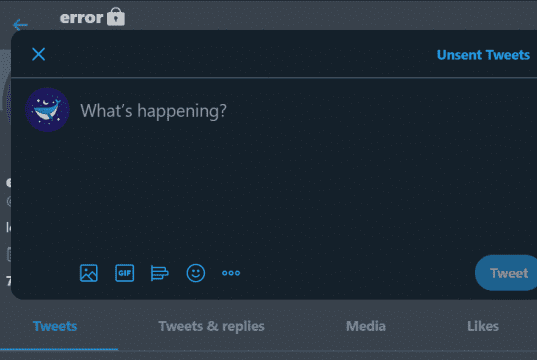Add an image to the tweet
Image resolution: width=537 pixels, height=360 pixels.
[89, 273]
